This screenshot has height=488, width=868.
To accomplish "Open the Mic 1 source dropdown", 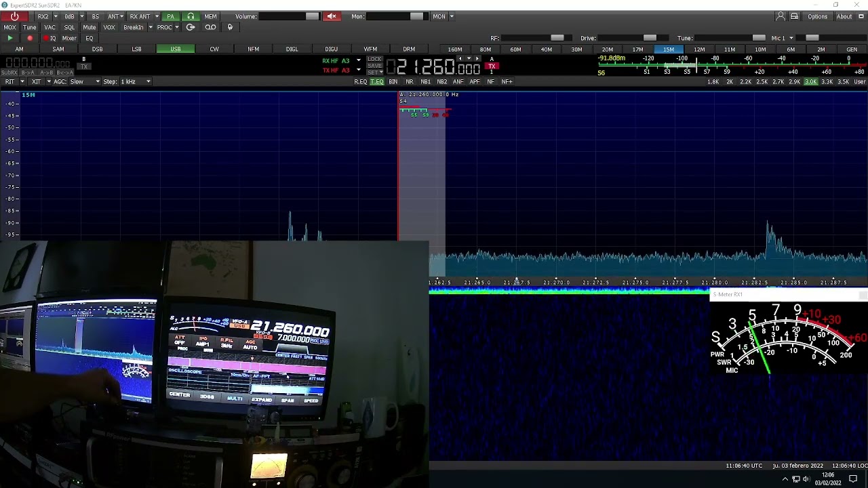I will coord(783,38).
